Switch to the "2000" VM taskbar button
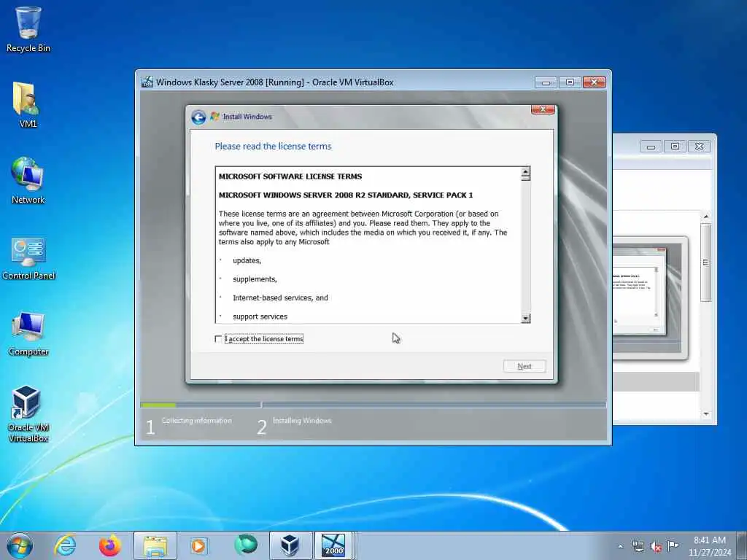Screen dimensions: 747x560 point(333,545)
